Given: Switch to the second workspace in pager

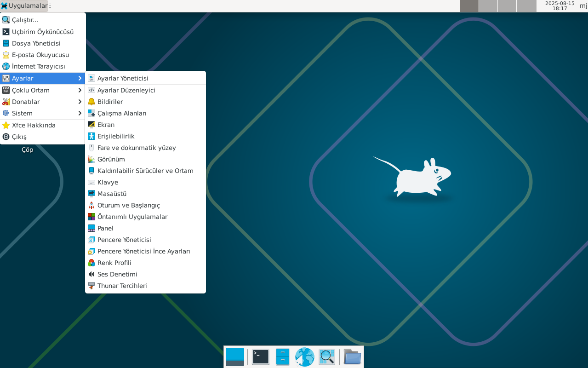Looking at the screenshot, I should (x=488, y=6).
